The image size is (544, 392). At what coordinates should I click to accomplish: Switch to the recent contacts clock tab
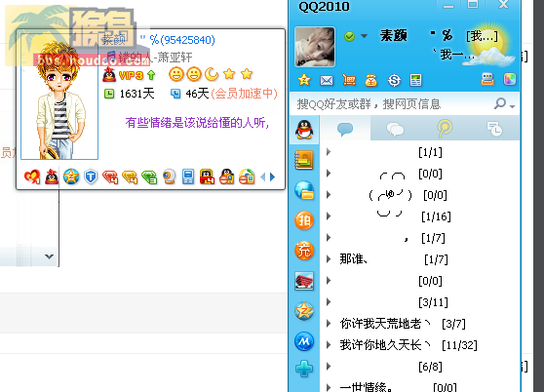tap(494, 129)
